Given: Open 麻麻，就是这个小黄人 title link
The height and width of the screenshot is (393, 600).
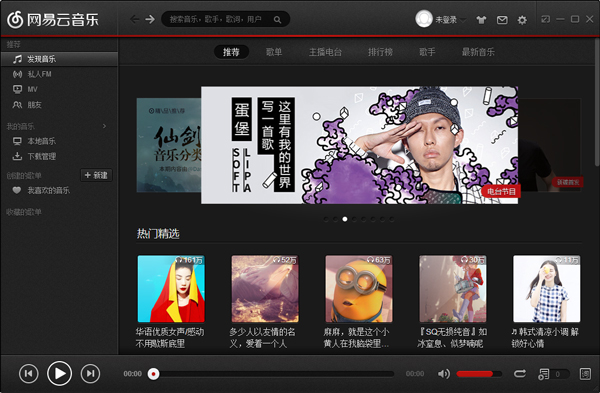Looking at the screenshot, I should [357, 338].
